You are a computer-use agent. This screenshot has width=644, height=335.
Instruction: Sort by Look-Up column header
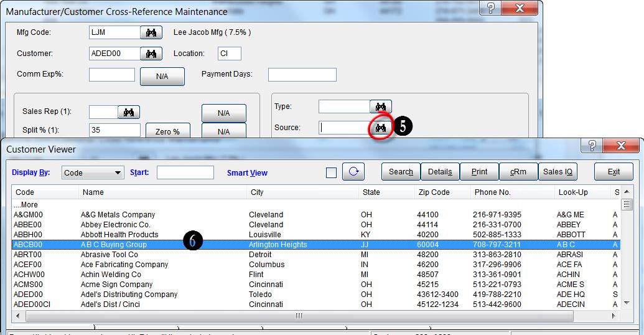[x=583, y=192]
